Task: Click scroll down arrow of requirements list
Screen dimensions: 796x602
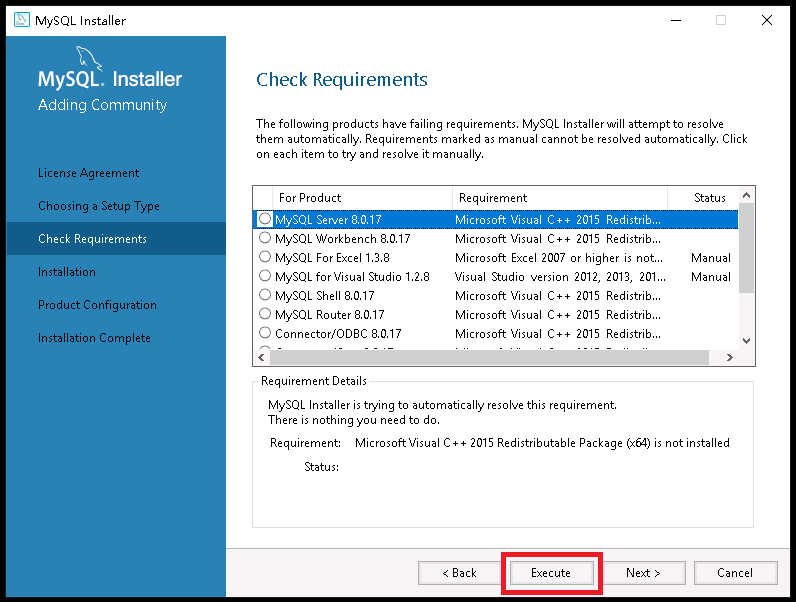Action: [746, 341]
